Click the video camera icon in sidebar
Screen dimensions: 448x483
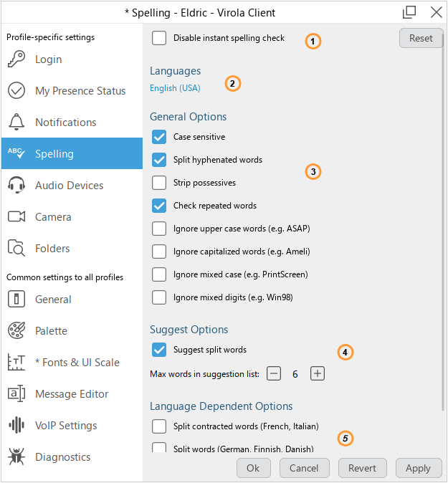(16, 217)
